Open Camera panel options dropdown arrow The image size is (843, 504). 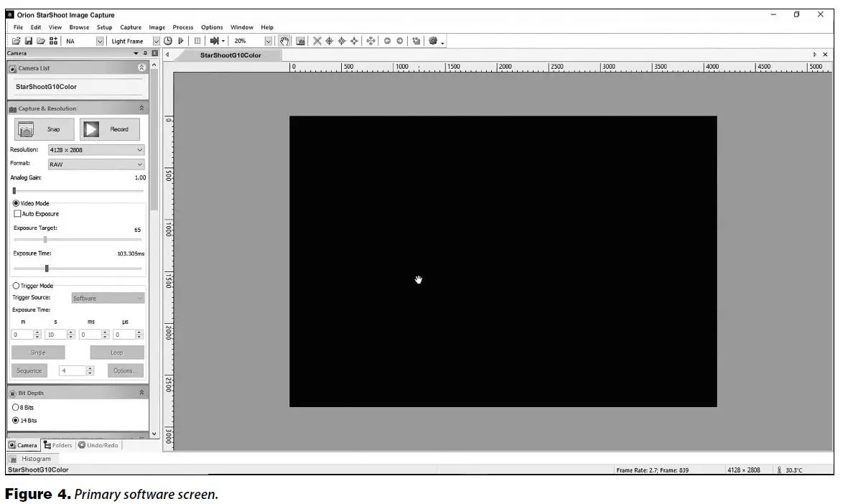(x=136, y=53)
